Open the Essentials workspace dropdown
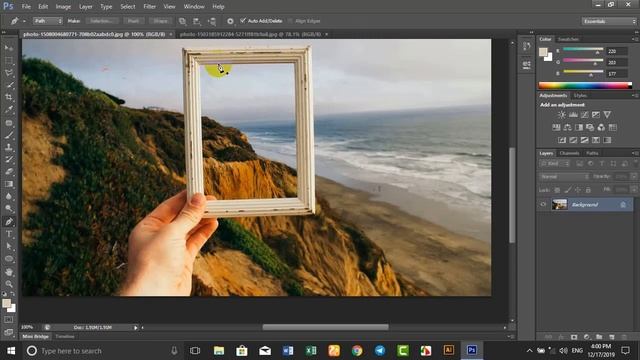The image size is (640, 360). coord(609,21)
